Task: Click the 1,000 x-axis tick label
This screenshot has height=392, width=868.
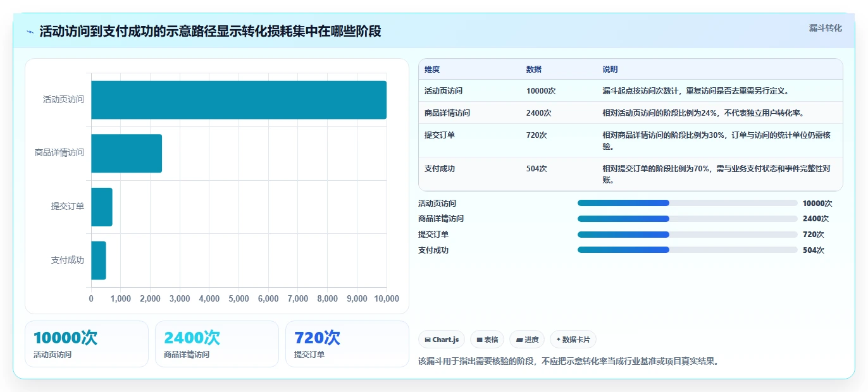Action: pos(121,299)
